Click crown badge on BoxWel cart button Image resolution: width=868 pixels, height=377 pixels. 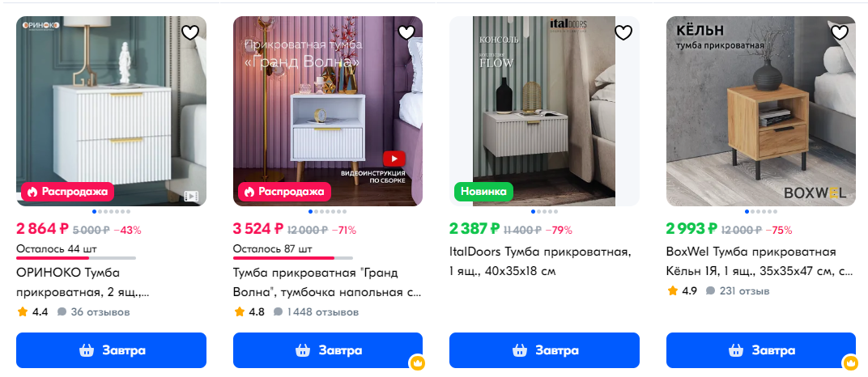coord(849,363)
